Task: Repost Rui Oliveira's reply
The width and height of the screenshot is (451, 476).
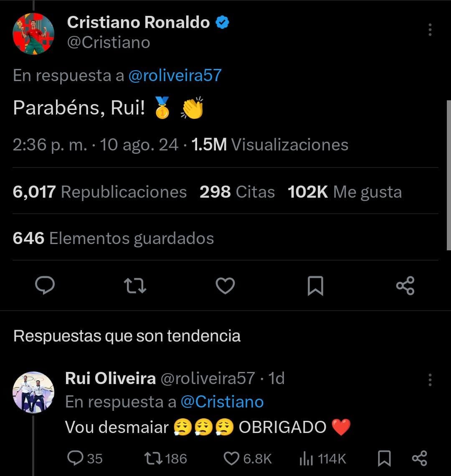Action: point(153,458)
